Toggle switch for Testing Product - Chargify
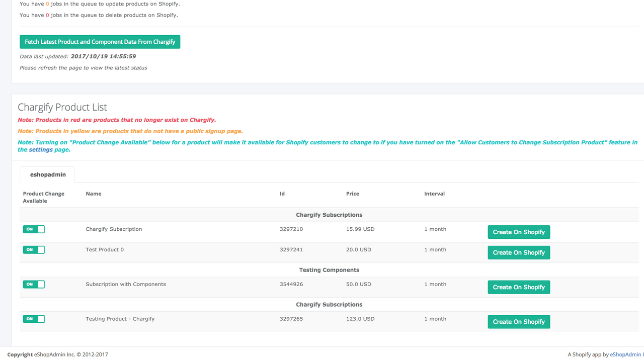Viewport: 644px width, 362px height. pos(34,319)
